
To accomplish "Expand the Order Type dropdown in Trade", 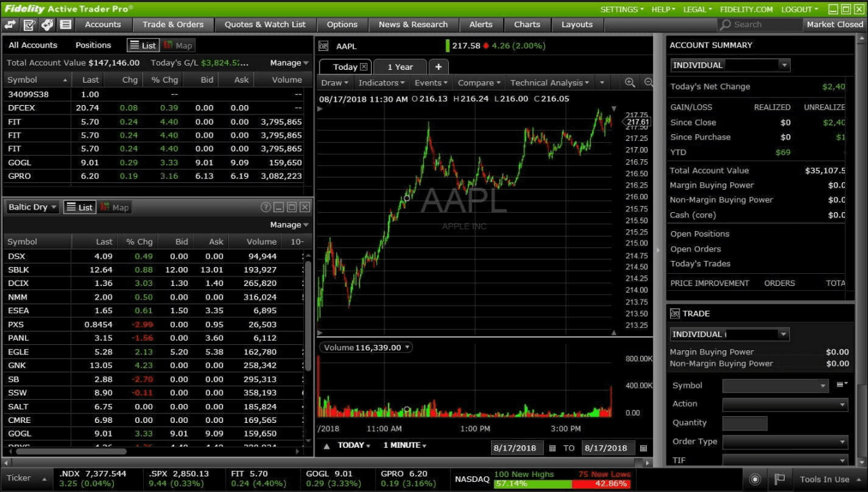I will click(x=785, y=442).
